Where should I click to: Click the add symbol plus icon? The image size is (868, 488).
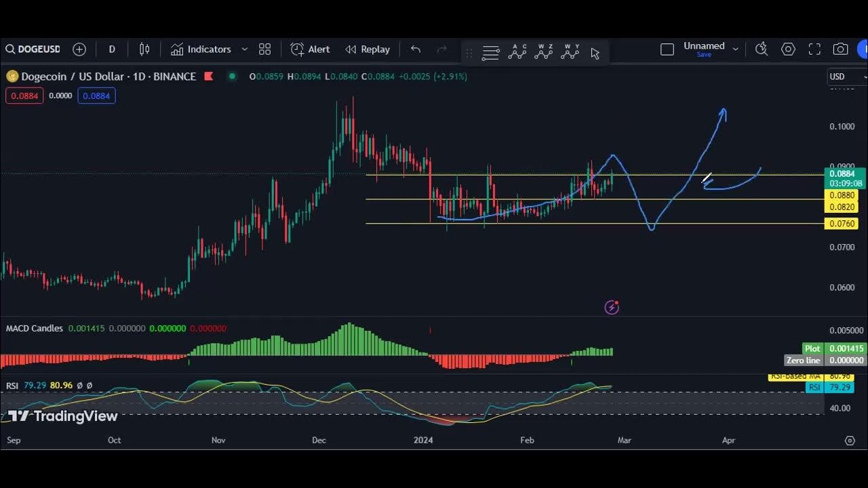coord(79,49)
